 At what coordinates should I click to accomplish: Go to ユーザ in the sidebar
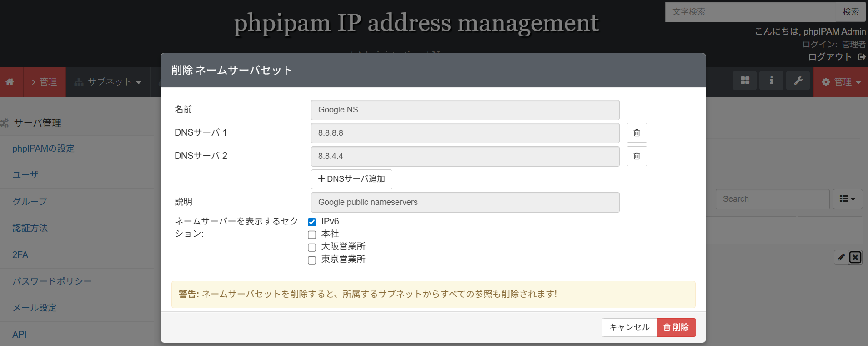coord(25,175)
